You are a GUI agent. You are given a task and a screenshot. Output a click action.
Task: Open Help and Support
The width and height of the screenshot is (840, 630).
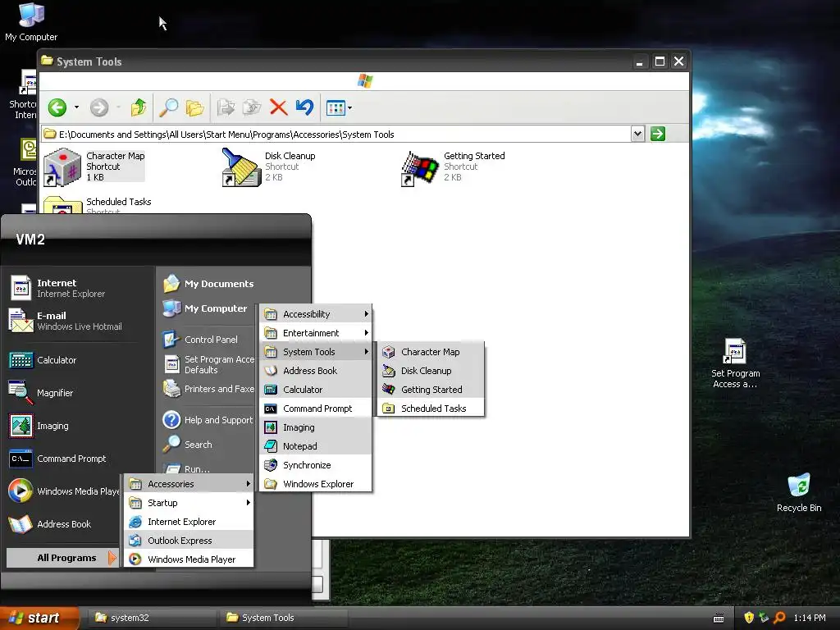[208, 420]
